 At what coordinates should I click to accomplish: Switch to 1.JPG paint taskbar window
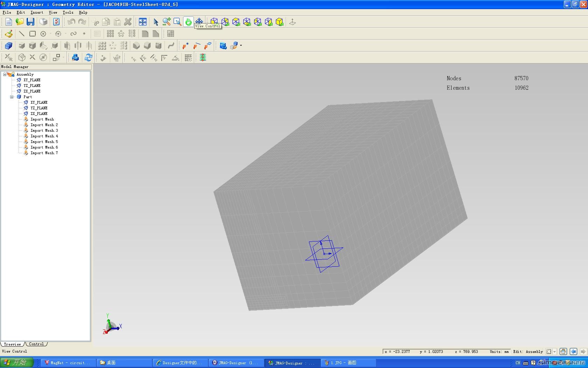pyautogui.click(x=348, y=363)
